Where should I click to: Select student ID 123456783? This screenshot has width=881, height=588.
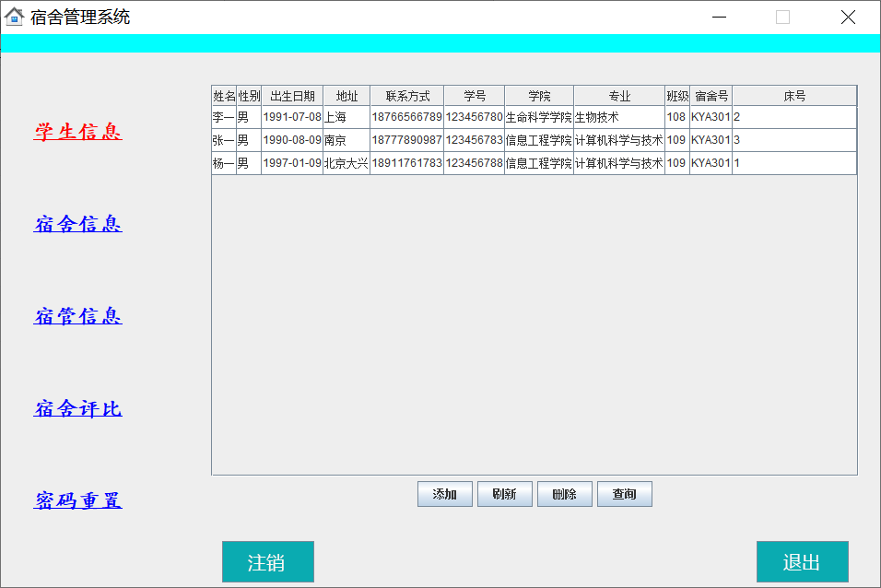click(475, 140)
